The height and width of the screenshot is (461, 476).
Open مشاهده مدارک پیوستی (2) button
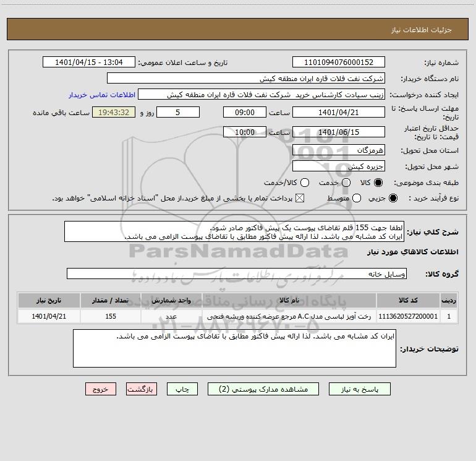click(x=263, y=389)
